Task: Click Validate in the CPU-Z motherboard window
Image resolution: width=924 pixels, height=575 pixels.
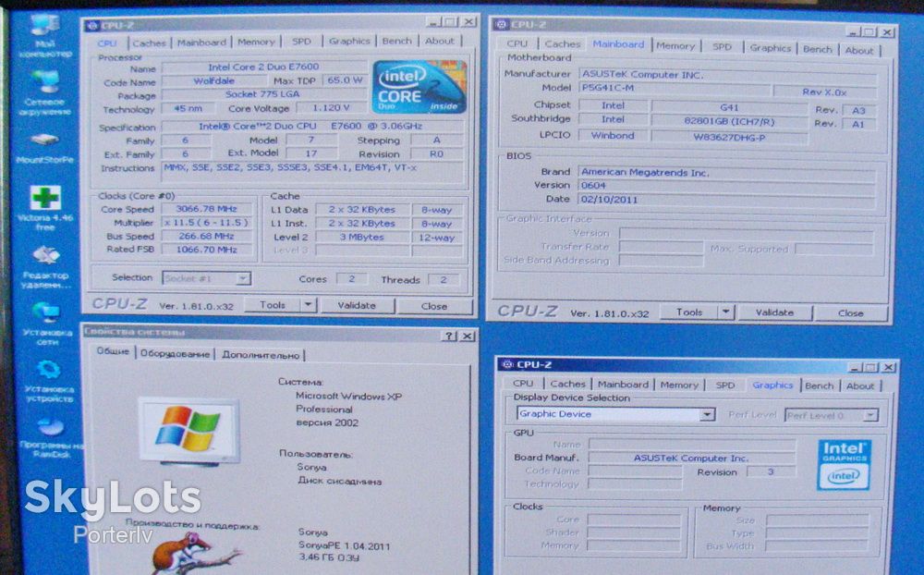Action: 774,312
